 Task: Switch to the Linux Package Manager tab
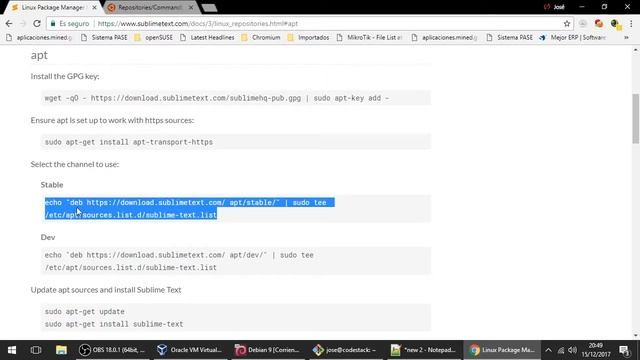[53, 7]
